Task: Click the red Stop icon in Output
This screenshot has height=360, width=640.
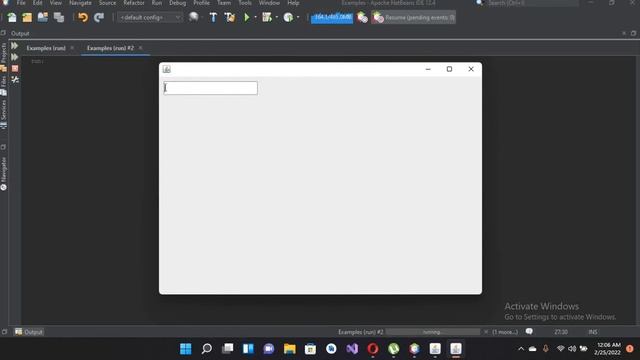Action: [15, 68]
